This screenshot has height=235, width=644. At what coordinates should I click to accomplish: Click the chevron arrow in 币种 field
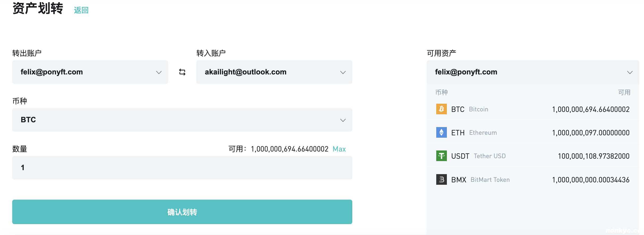pyautogui.click(x=343, y=120)
